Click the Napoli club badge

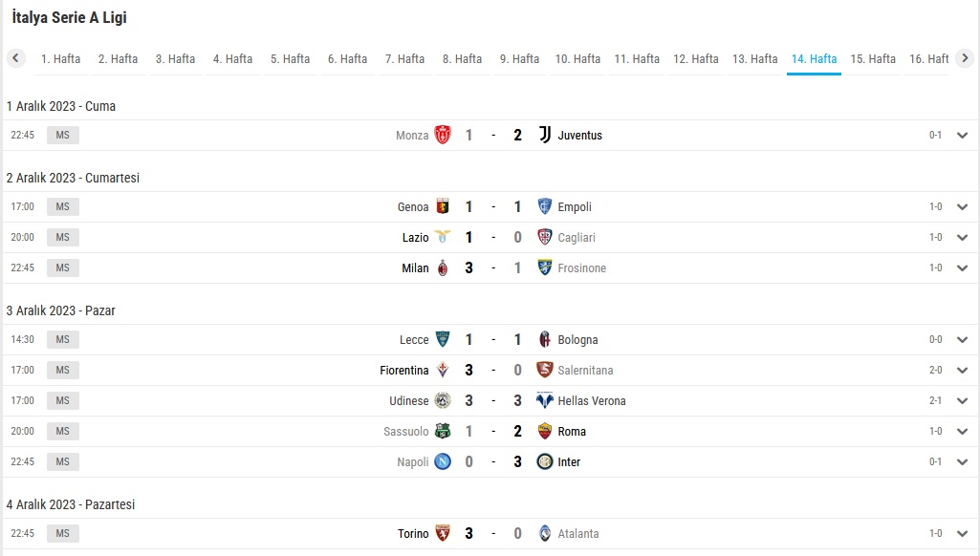pyautogui.click(x=443, y=461)
